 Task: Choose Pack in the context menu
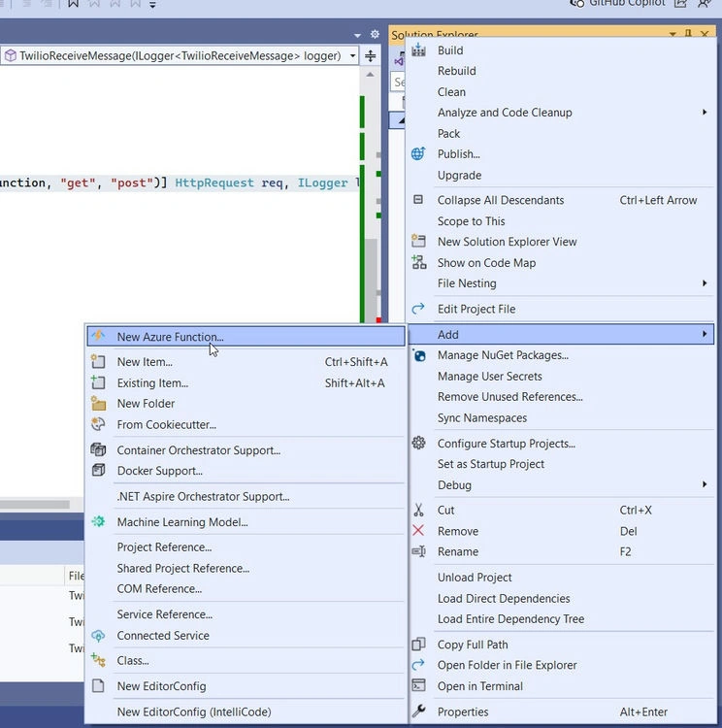[448, 134]
